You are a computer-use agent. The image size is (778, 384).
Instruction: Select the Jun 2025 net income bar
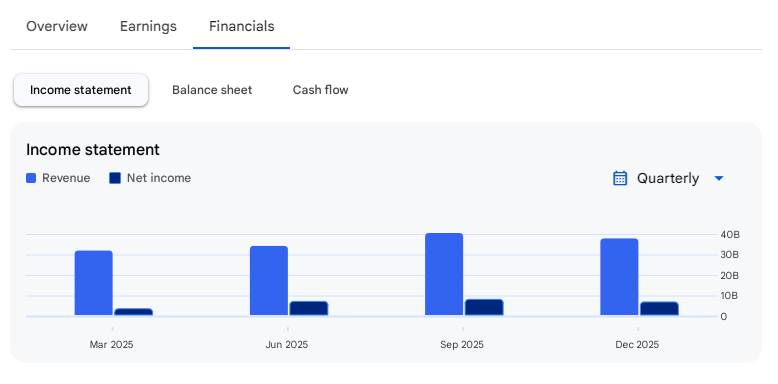[309, 308]
